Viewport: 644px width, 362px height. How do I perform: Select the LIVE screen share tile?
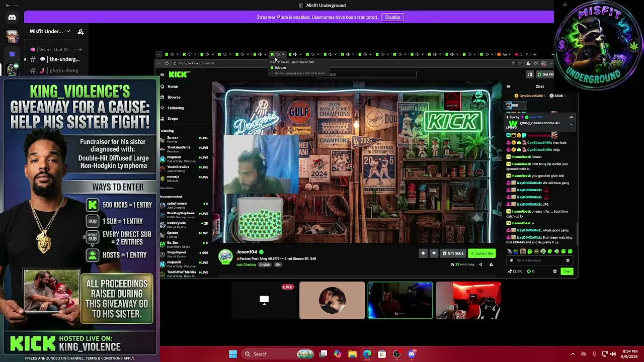pos(264,300)
